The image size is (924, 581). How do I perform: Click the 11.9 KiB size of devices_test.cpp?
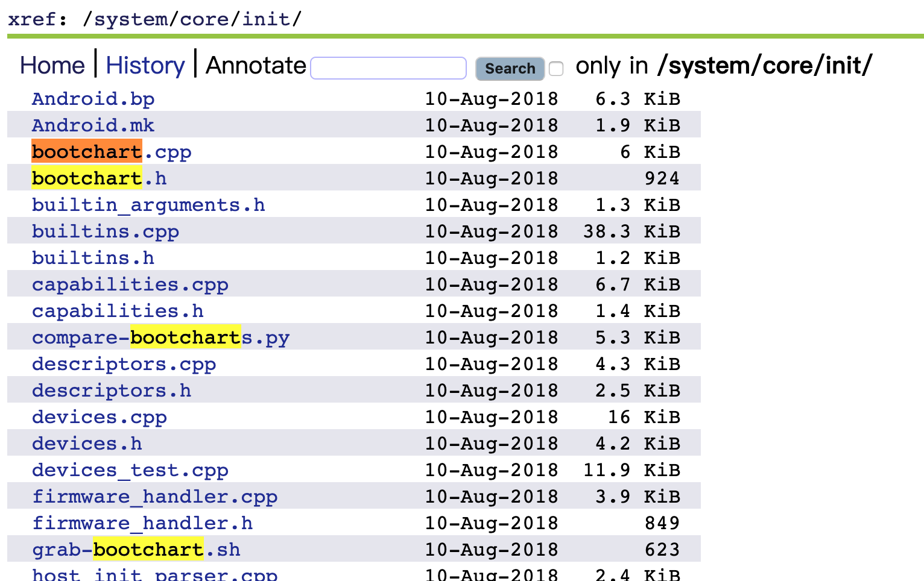click(x=631, y=470)
